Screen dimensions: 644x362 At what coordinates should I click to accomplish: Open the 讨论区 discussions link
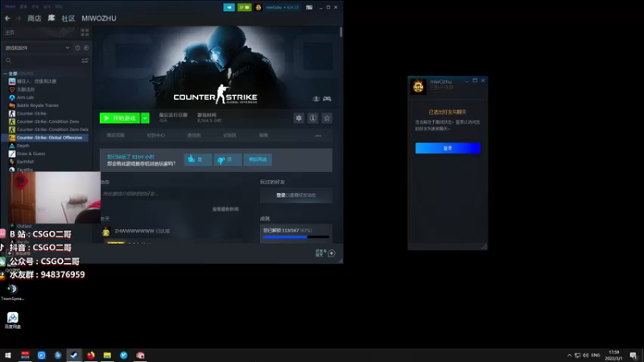[x=229, y=135]
